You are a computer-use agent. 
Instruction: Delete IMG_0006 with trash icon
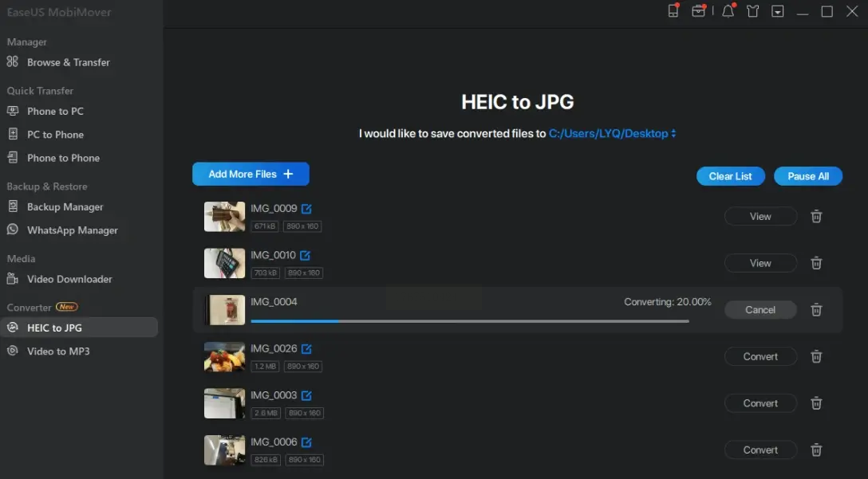coord(816,450)
